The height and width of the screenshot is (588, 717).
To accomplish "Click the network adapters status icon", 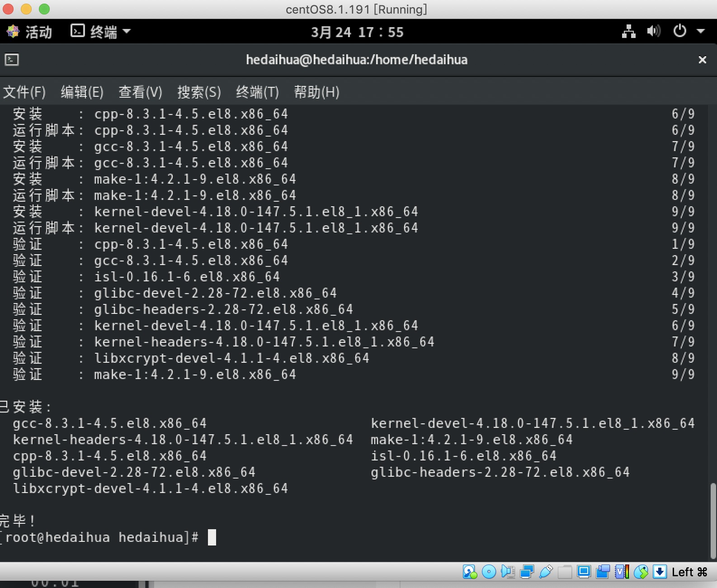I will tap(527, 572).
